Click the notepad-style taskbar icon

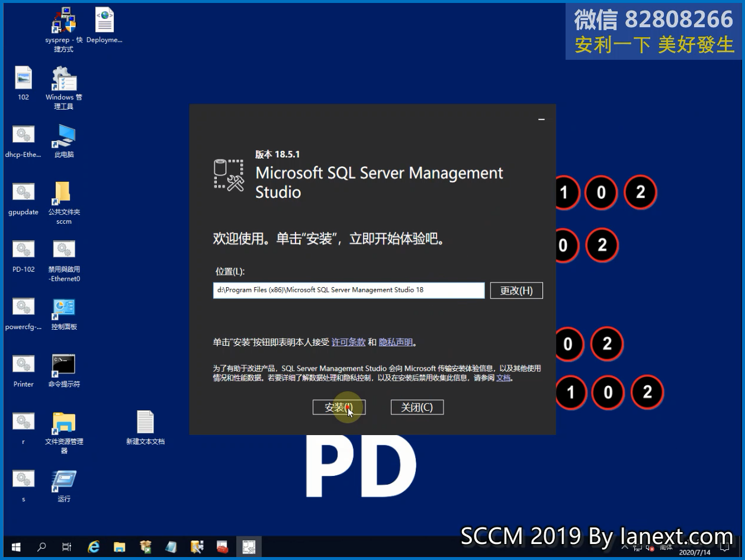171,547
